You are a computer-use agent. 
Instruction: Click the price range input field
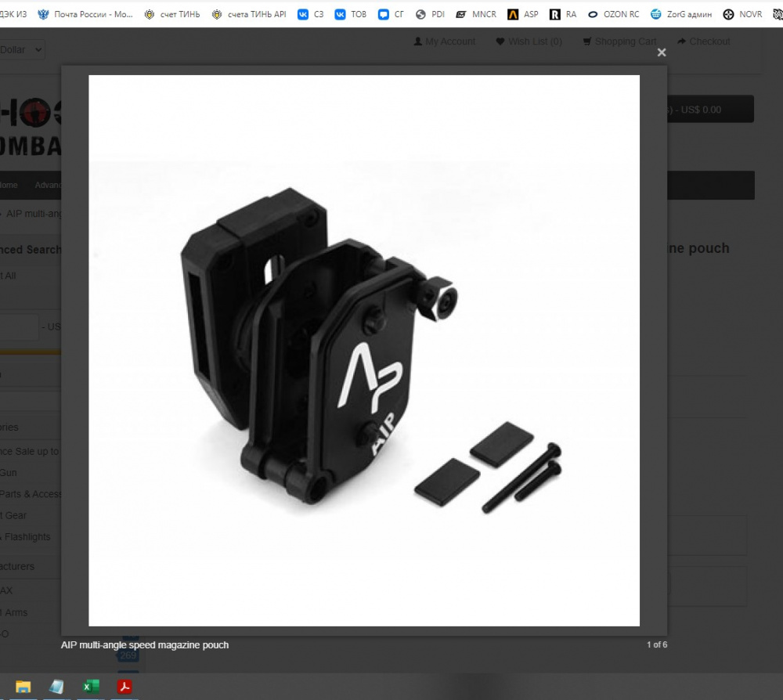(x=19, y=327)
